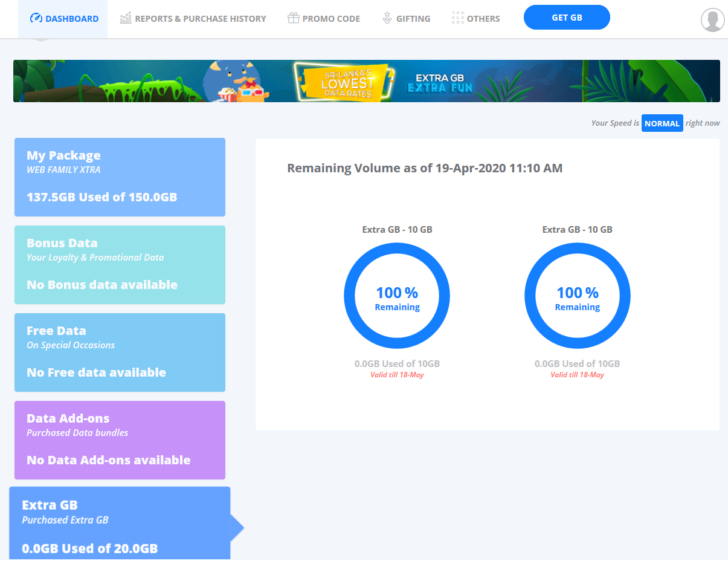Open the Bonus Data card

120,265
